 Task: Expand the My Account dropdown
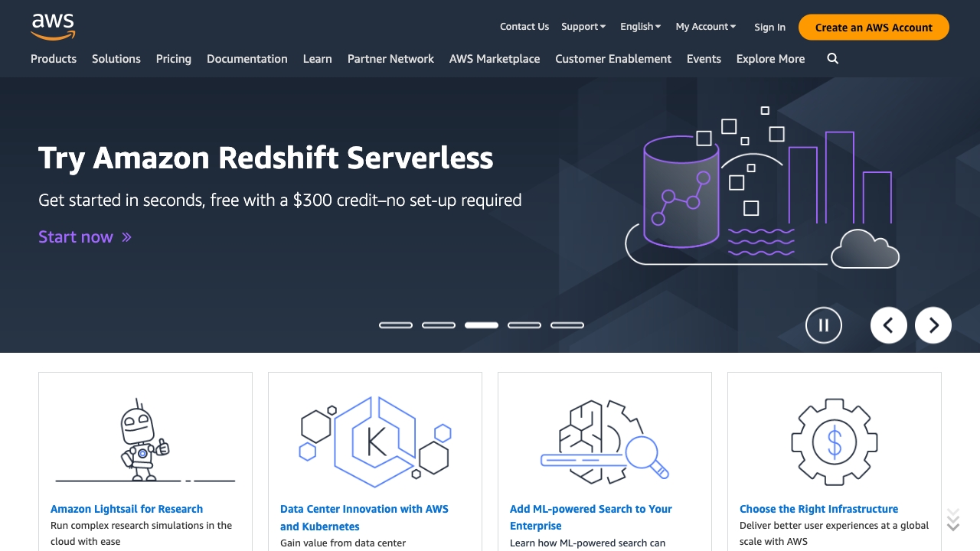pyautogui.click(x=706, y=27)
